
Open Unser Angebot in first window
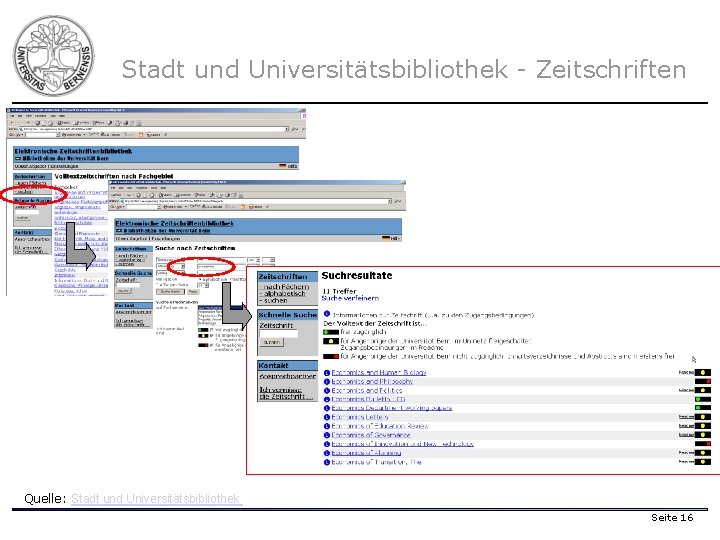click(x=31, y=166)
